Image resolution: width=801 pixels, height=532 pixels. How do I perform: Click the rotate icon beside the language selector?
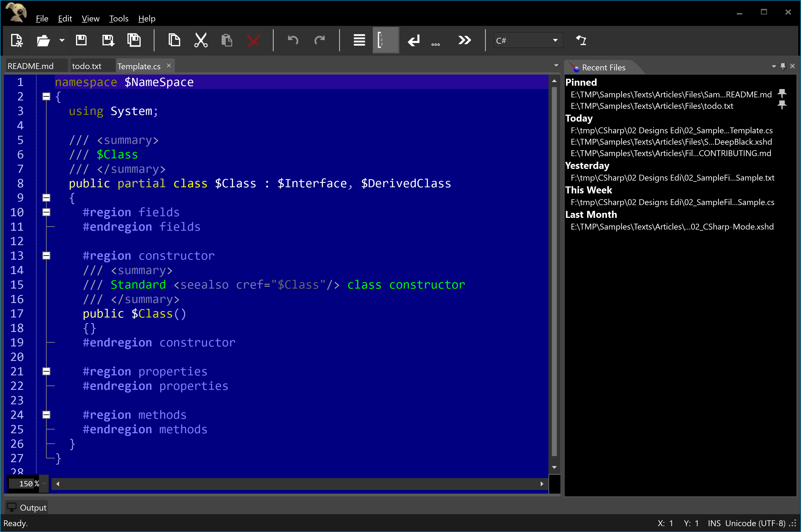coord(581,40)
